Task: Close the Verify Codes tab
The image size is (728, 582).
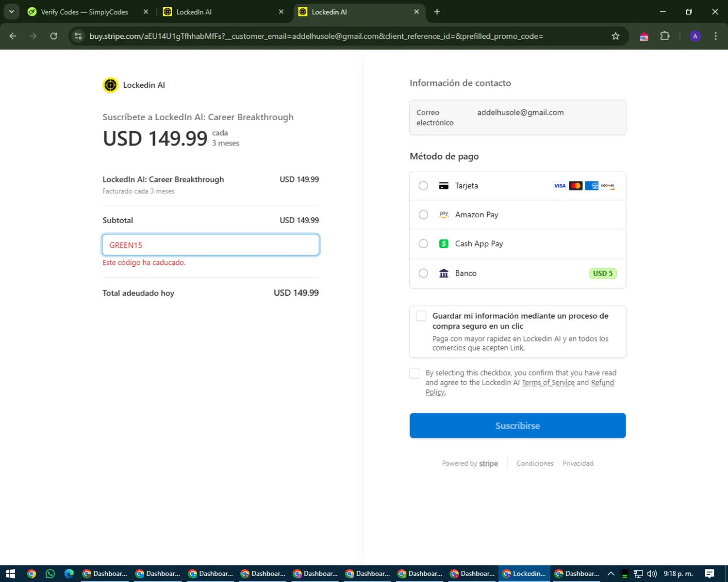Action: (146, 12)
